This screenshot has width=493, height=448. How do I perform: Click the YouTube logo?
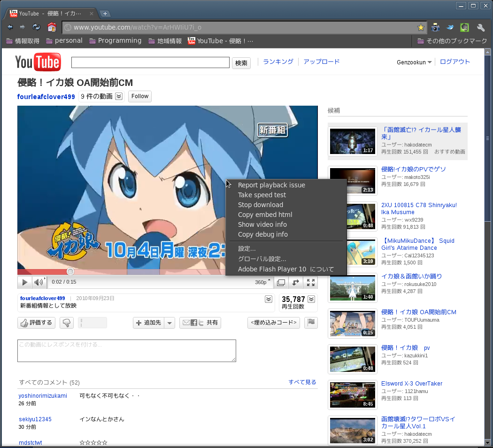38,62
